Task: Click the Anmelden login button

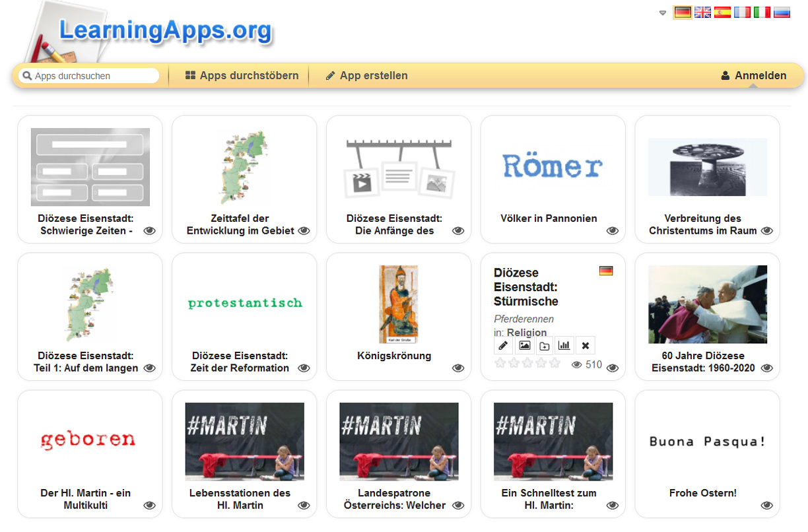Action: [x=754, y=76]
